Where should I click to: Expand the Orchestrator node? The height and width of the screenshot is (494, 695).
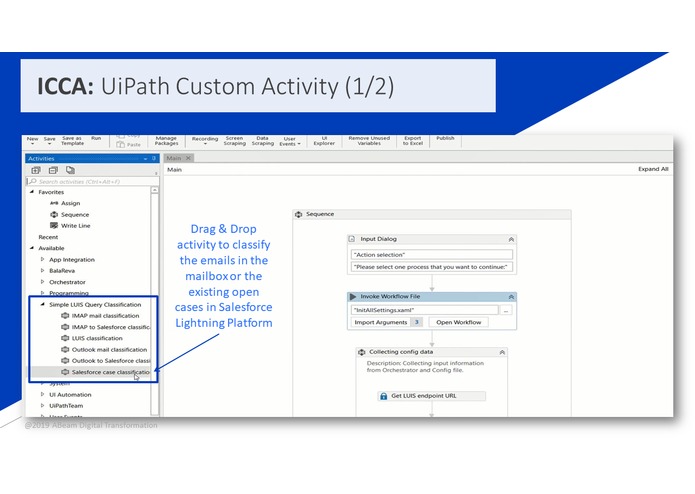pyautogui.click(x=43, y=282)
